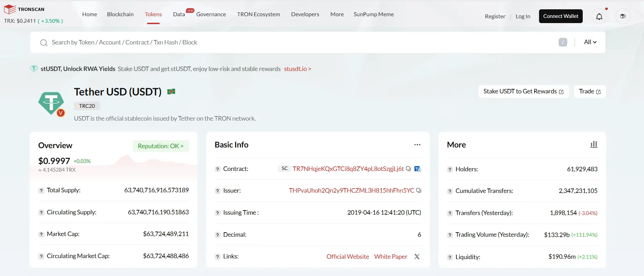644x276 pixels.
Task: Open the White Paper link
Action: [x=391, y=257]
